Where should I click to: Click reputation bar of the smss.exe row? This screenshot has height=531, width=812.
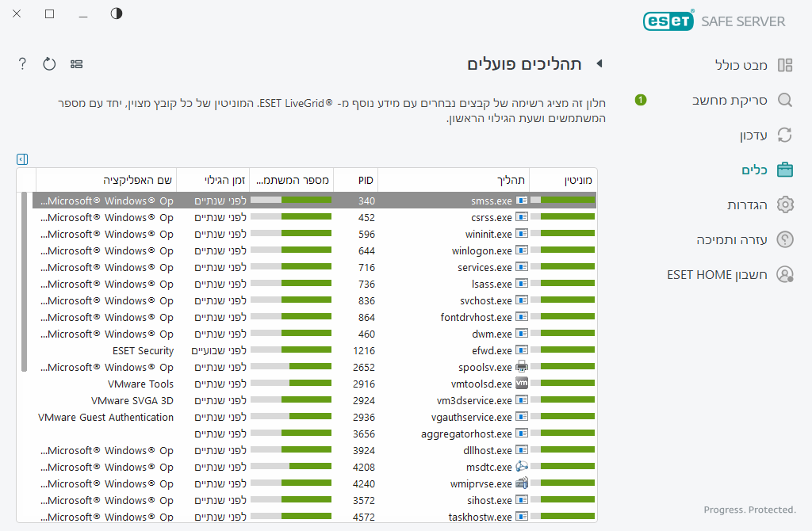coord(562,201)
